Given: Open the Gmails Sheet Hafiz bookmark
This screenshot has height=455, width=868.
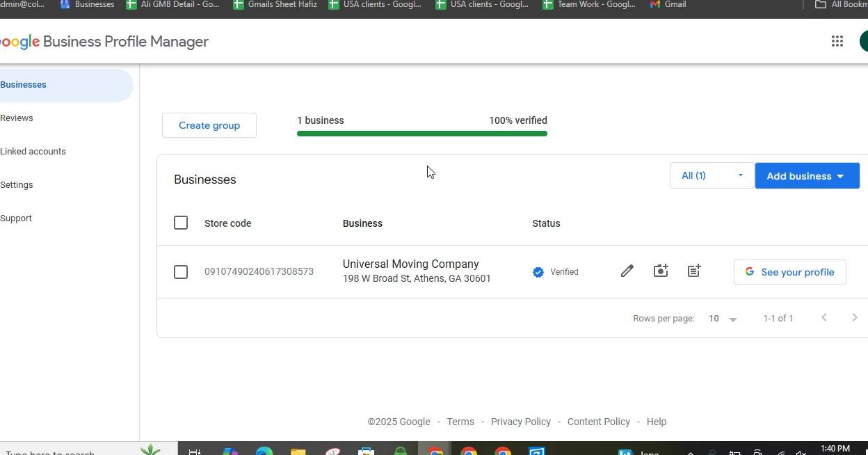Looking at the screenshot, I should [275, 4].
